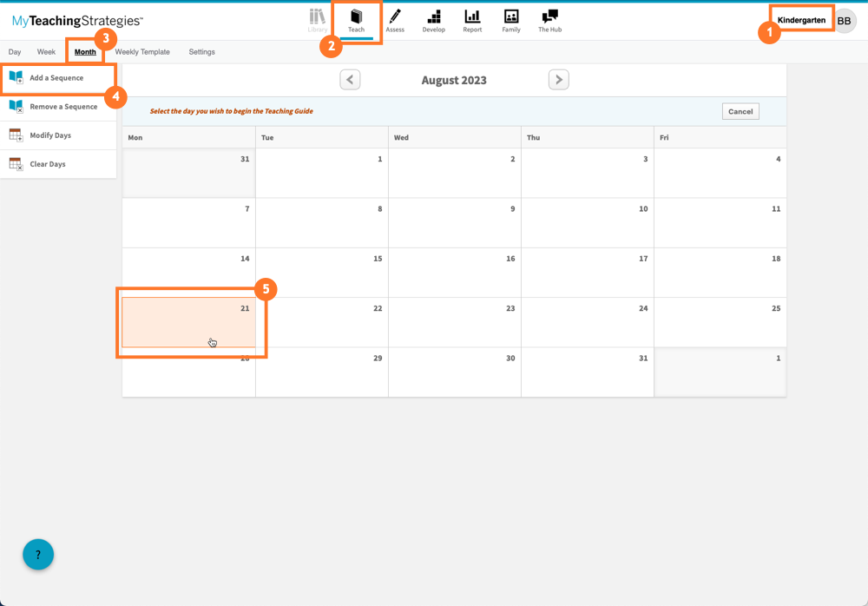This screenshot has height=606, width=868.
Task: Open the Settings tab
Action: click(201, 51)
